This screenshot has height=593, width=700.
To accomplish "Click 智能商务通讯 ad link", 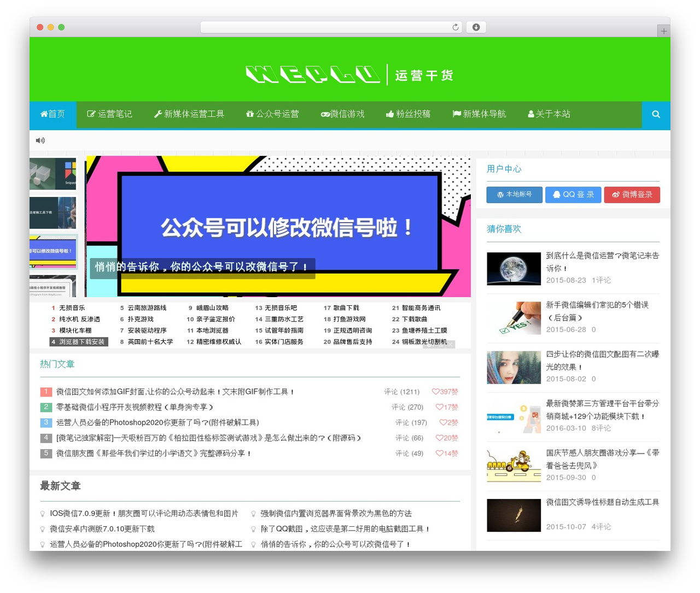I will click(x=421, y=308).
